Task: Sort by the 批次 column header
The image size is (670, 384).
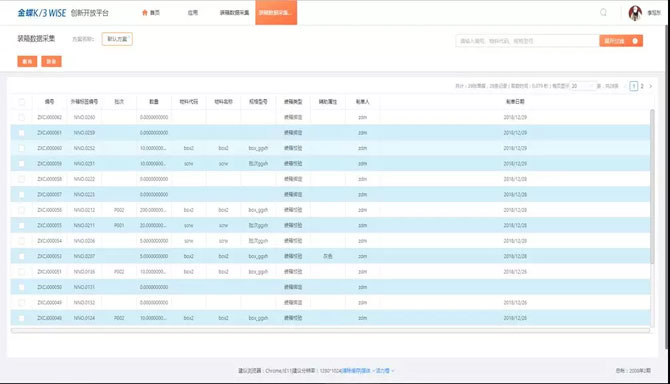Action: click(119, 102)
